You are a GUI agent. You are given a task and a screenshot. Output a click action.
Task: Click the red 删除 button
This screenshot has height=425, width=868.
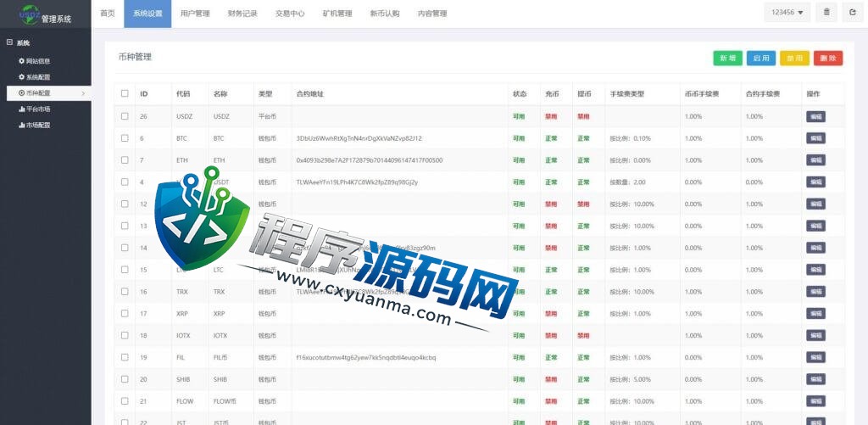tap(828, 59)
